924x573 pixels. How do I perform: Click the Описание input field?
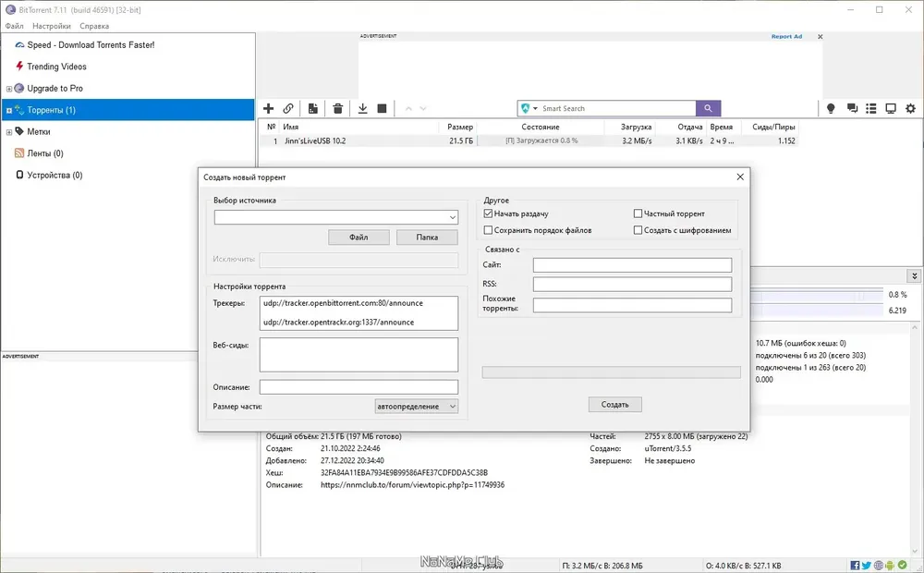click(359, 386)
